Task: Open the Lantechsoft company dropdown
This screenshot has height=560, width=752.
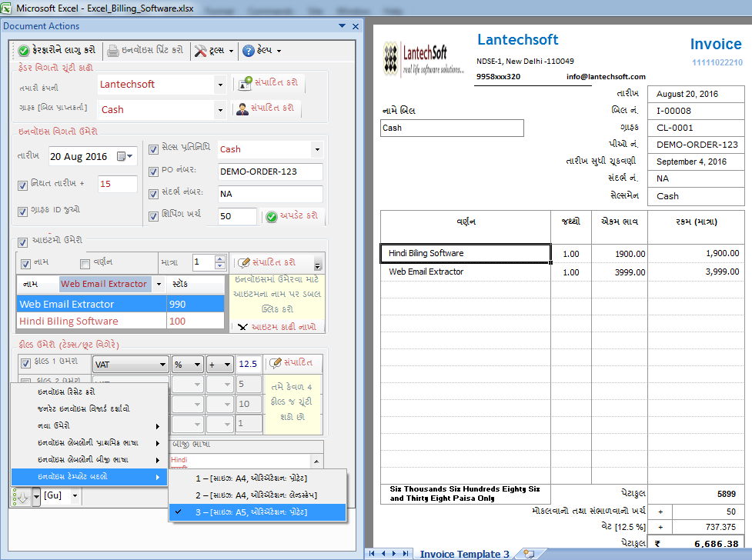Action: tap(220, 85)
